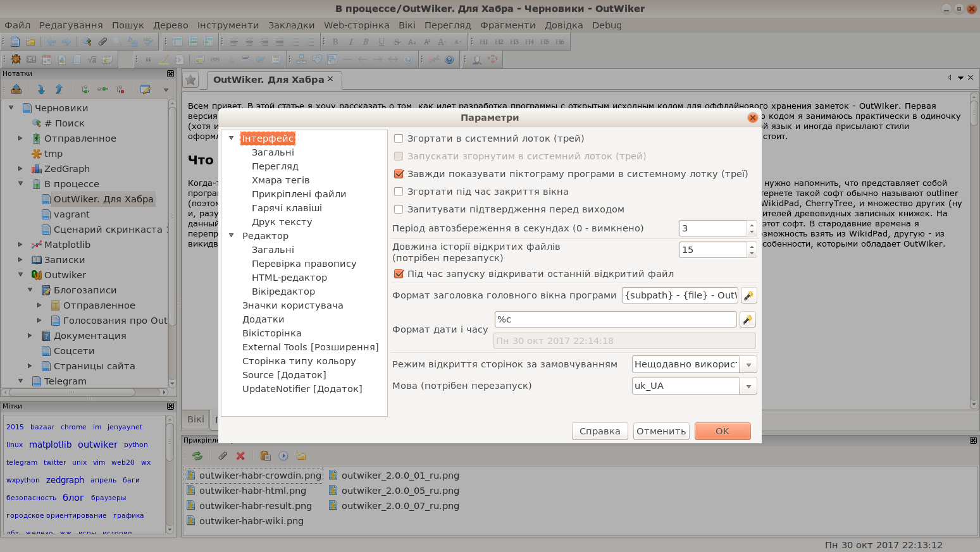Increase autosave period with the stepper arrow
The width and height of the screenshot is (980, 552).
[750, 224]
